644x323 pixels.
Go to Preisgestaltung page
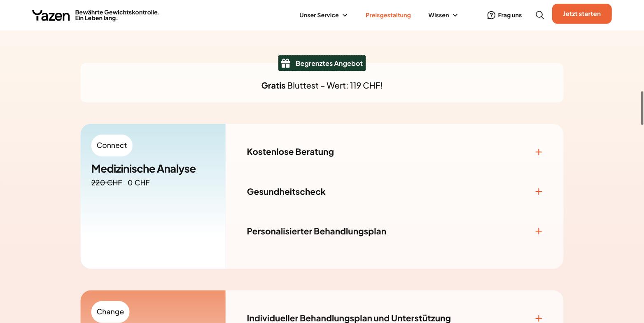click(388, 15)
